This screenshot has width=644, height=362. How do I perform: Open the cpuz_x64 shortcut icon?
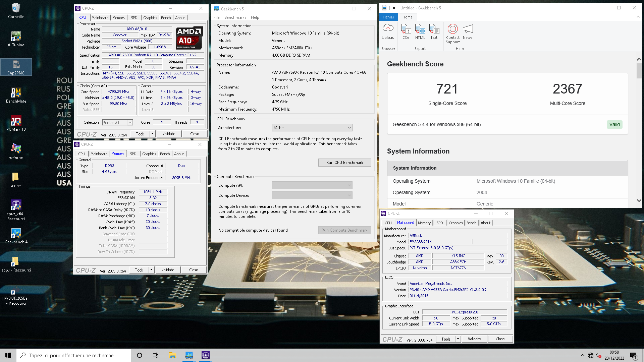[x=16, y=210]
